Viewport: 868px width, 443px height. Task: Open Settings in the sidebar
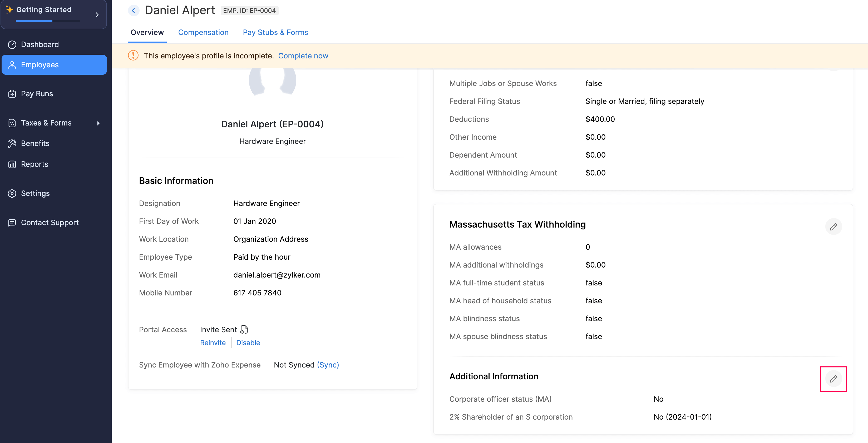(x=35, y=193)
